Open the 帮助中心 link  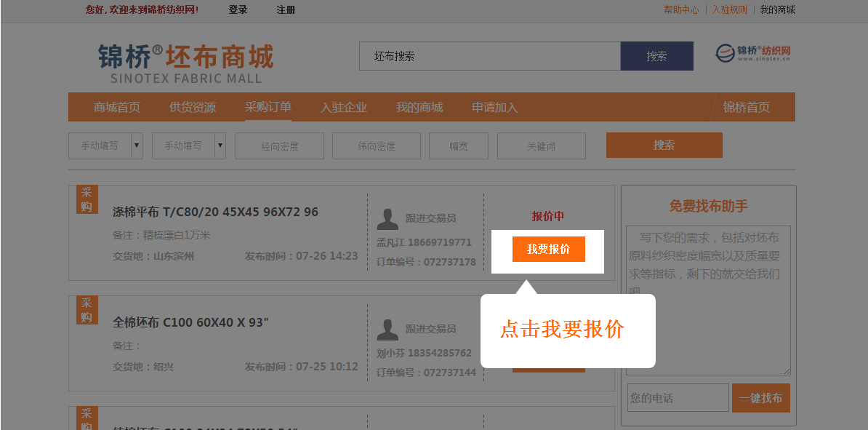[x=681, y=9]
